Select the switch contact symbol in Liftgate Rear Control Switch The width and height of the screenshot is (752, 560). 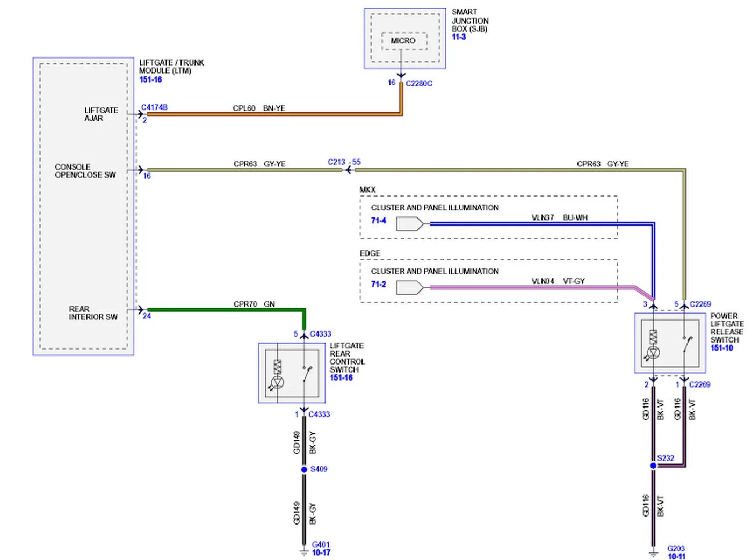[x=307, y=374]
